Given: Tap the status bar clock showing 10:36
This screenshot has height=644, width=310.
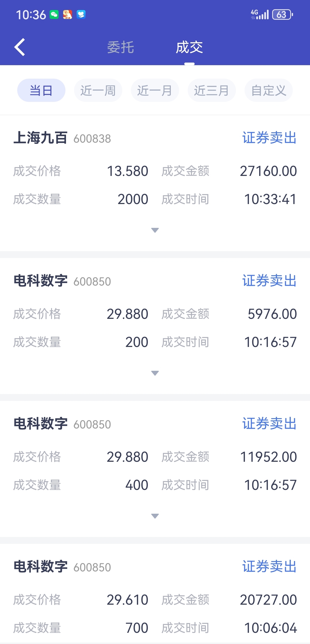Looking at the screenshot, I should pos(31,15).
